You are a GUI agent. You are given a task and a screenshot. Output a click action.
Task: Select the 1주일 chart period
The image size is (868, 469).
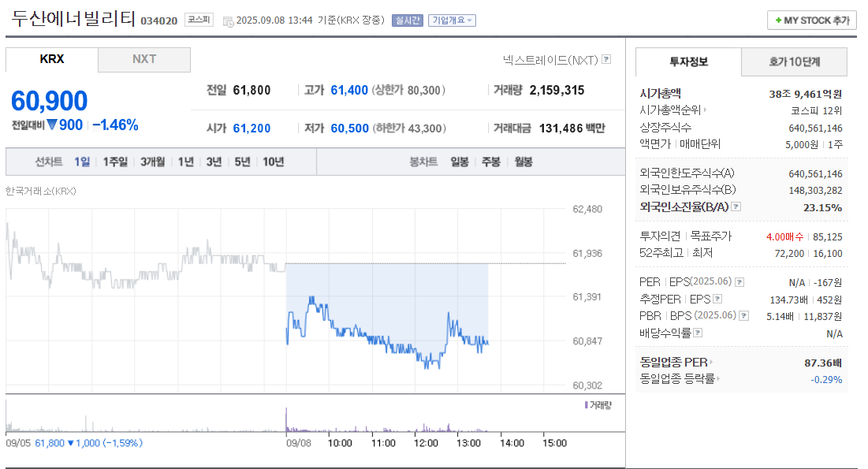(x=115, y=162)
